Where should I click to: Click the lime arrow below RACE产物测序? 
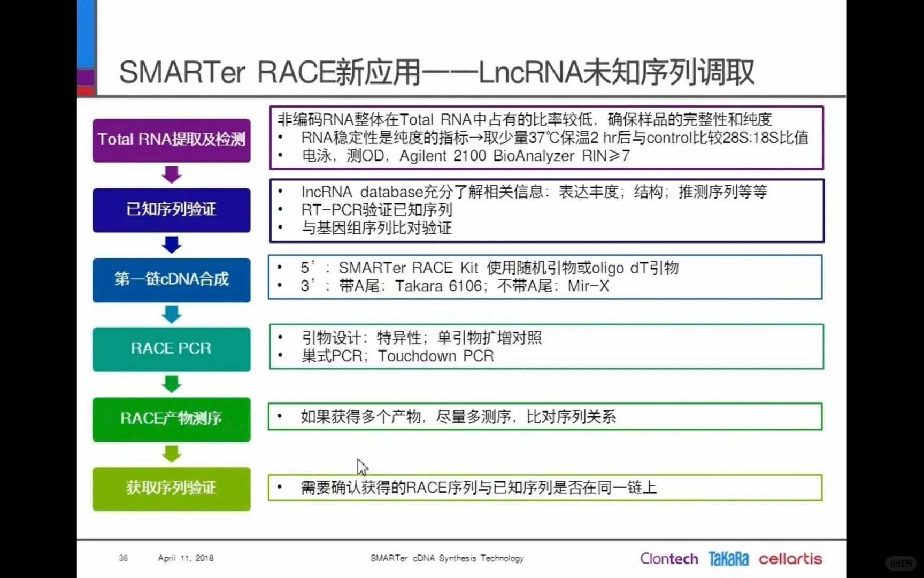(x=171, y=454)
